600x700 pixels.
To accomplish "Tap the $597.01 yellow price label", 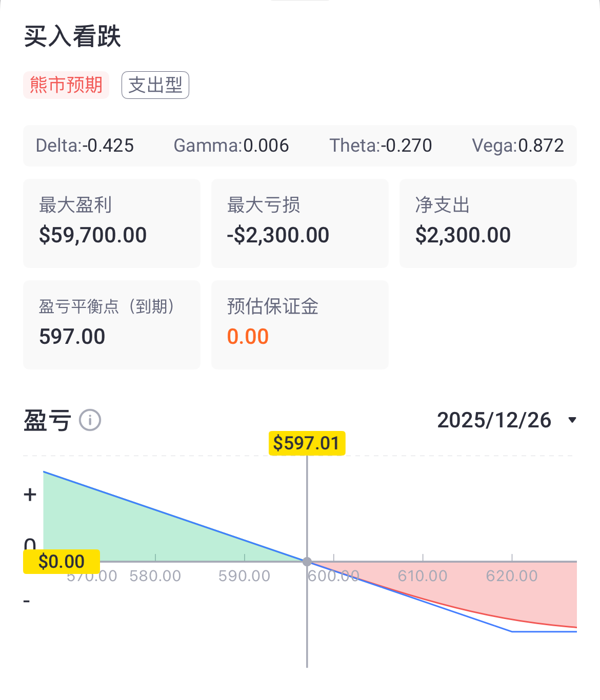I will [307, 443].
